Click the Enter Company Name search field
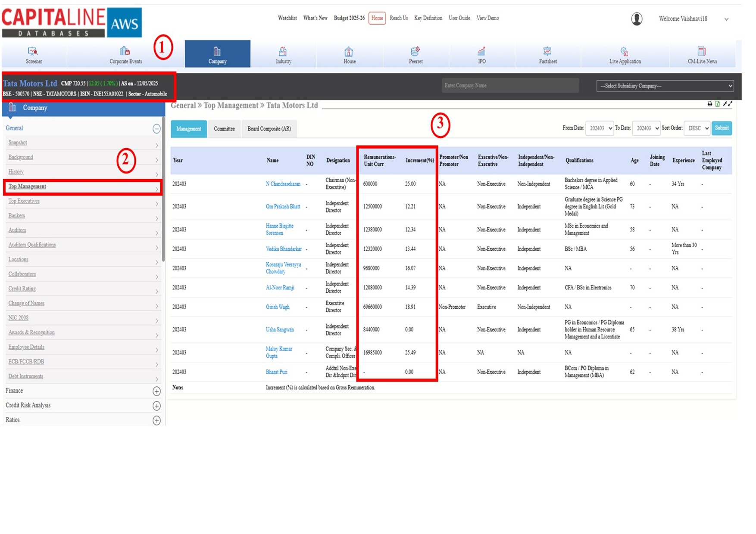 510,86
